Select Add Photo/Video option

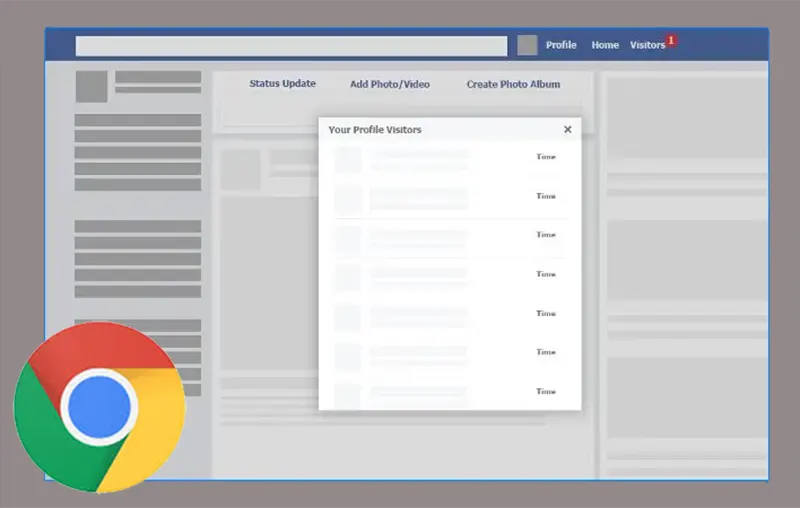(390, 84)
